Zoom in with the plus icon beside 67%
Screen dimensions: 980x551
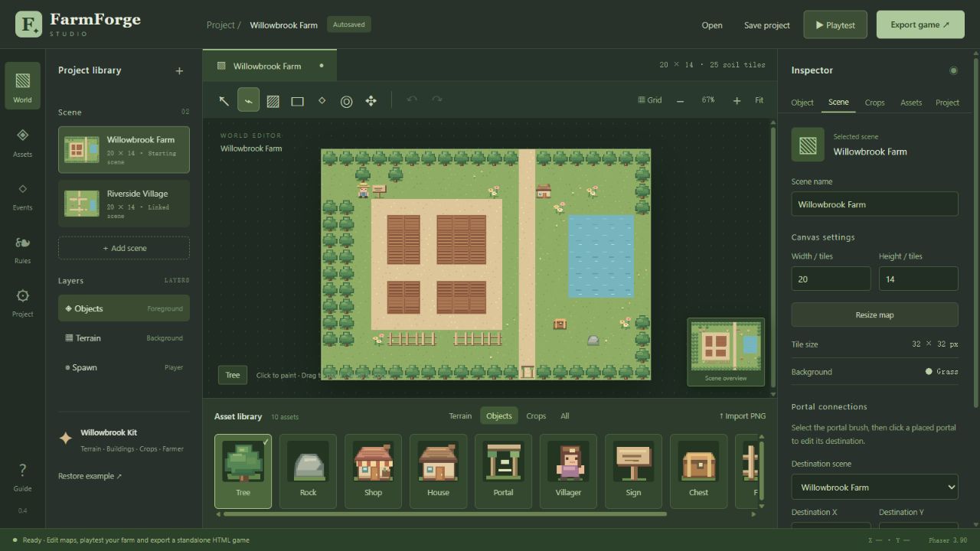[737, 100]
